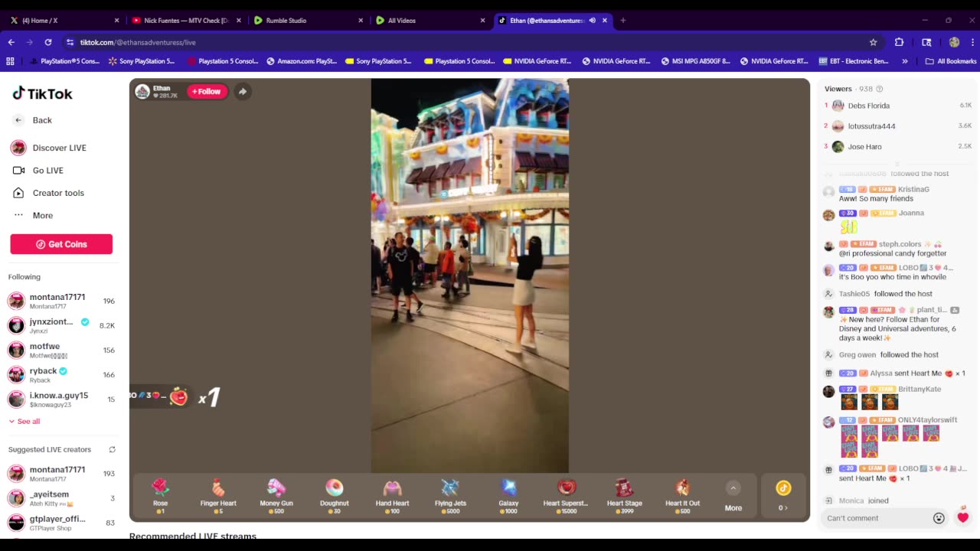
Task: Switch to Nick Fuentes YouTube tab
Action: point(185,21)
